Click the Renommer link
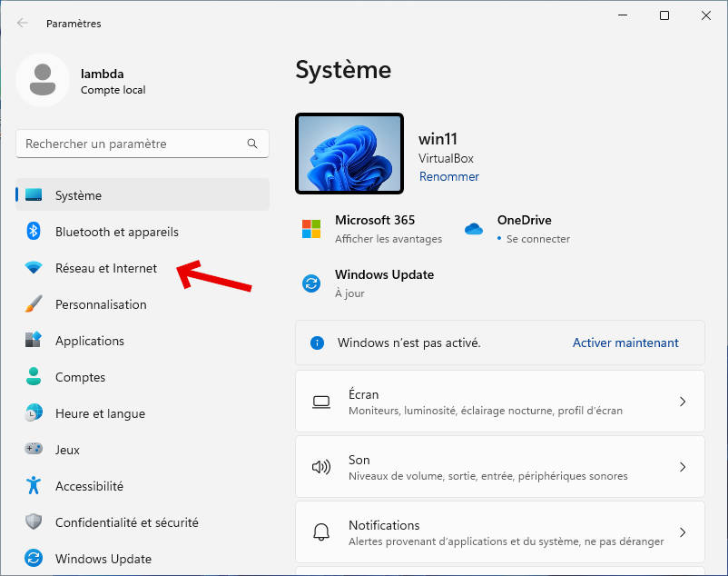 (448, 177)
